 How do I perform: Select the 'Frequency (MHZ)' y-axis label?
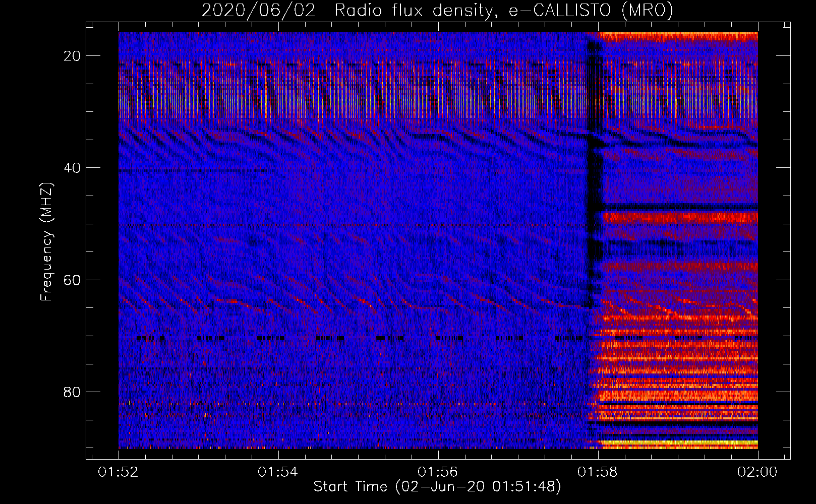pos(46,242)
